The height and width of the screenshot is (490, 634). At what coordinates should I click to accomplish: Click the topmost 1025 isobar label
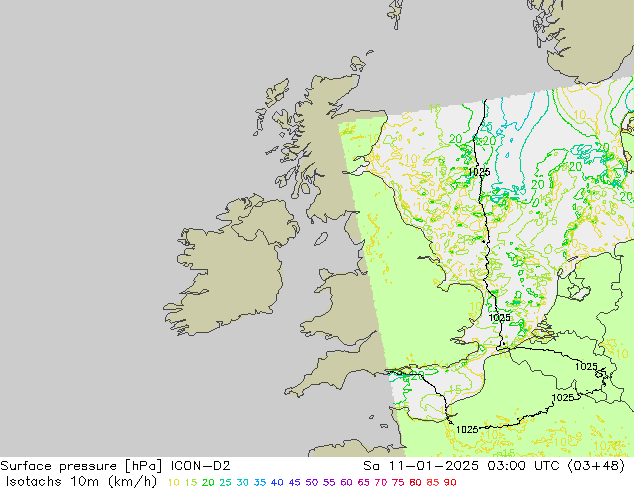[479, 172]
